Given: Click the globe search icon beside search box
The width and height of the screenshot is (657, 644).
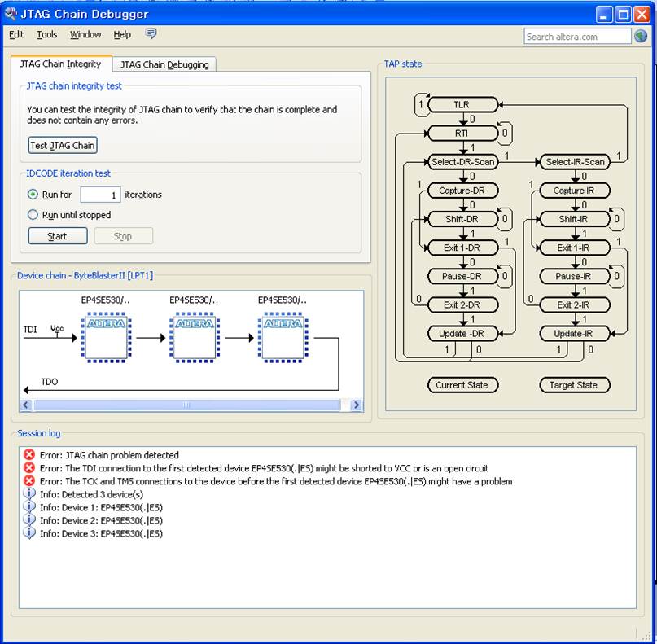Looking at the screenshot, I should point(641,37).
